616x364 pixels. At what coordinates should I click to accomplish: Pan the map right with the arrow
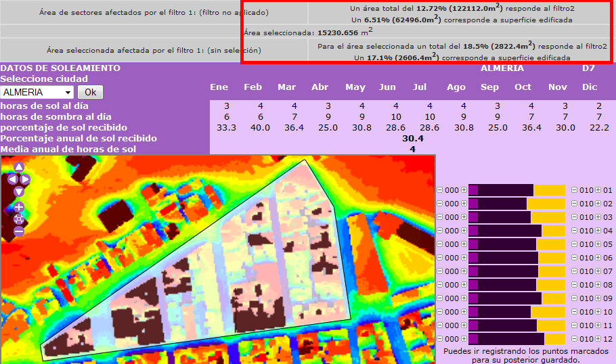pos(26,179)
